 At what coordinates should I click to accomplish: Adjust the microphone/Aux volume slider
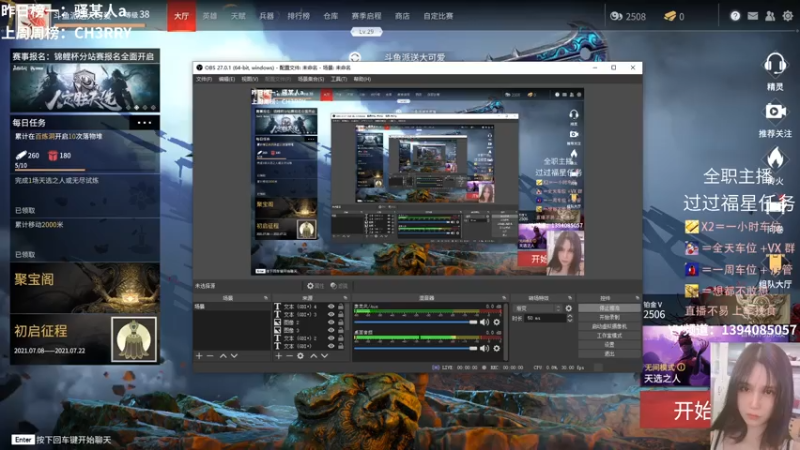[415, 322]
